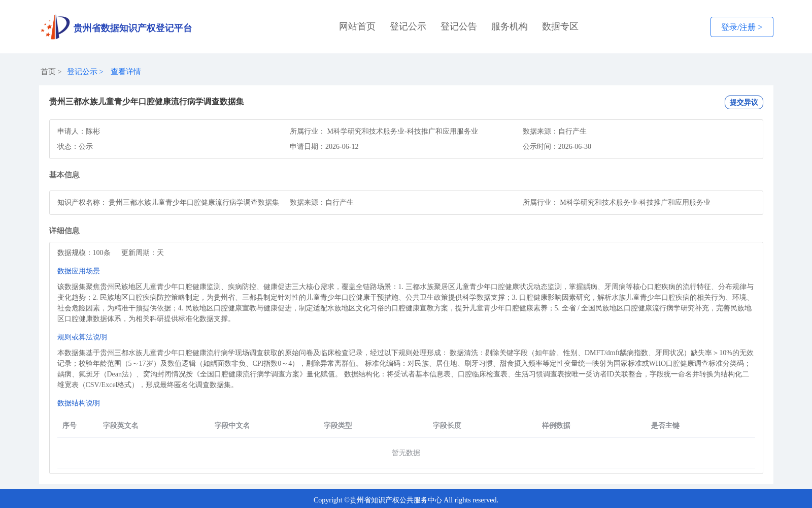Click the footer copyright text
The height and width of the screenshot is (508, 812).
(406, 500)
